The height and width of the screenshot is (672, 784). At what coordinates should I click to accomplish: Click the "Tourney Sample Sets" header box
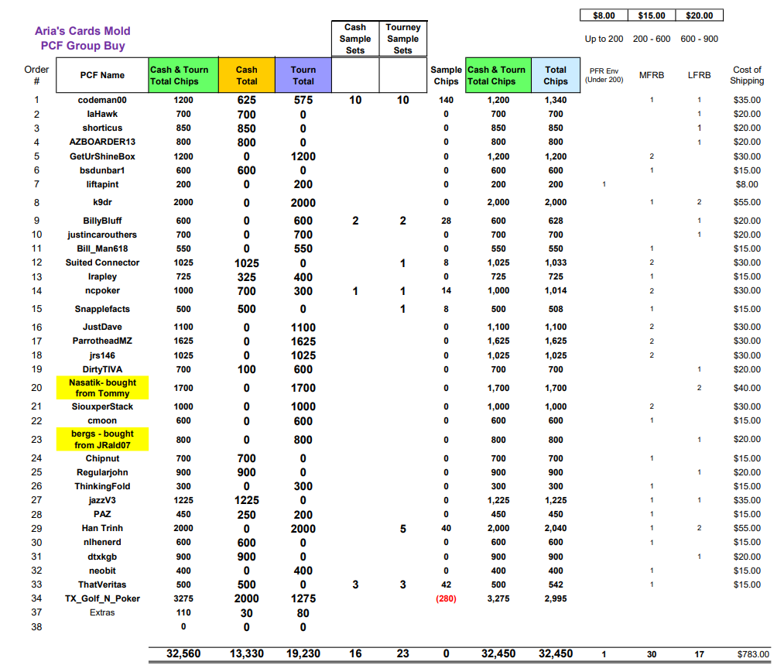pos(403,39)
